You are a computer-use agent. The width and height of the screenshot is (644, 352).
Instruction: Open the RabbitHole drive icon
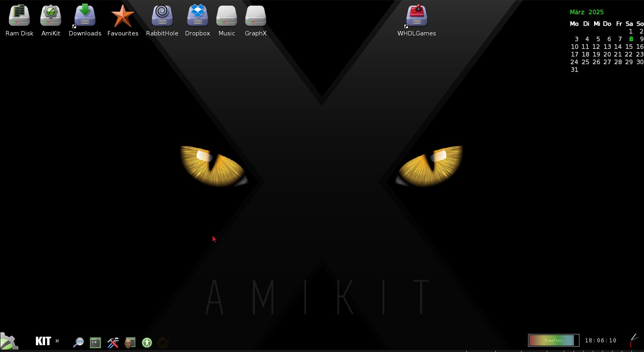(x=162, y=16)
